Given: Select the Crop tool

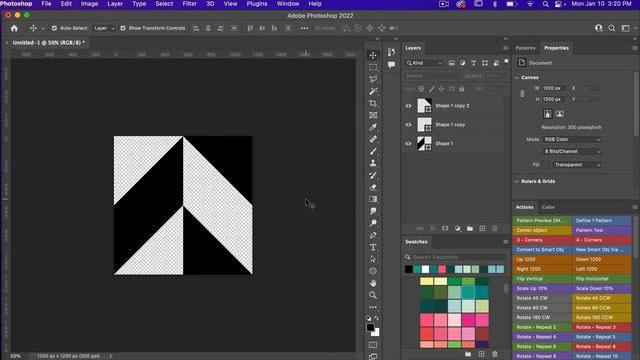Looking at the screenshot, I should (x=373, y=103).
